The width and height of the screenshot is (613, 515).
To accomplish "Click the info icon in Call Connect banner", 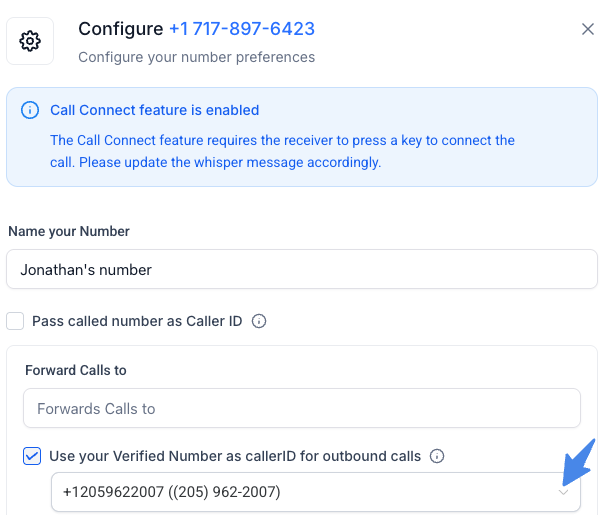I will pyautogui.click(x=30, y=110).
